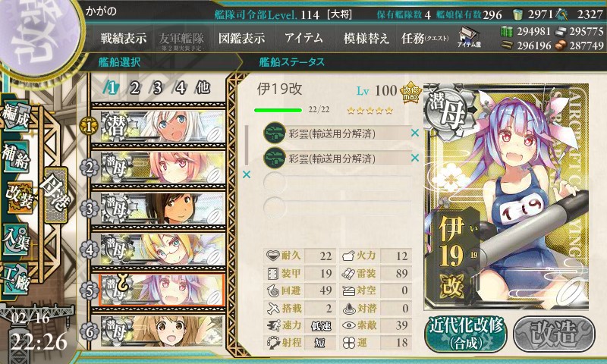Open the 入渠 (Docking) sidebar icon
607x364 pixels.
[16, 239]
